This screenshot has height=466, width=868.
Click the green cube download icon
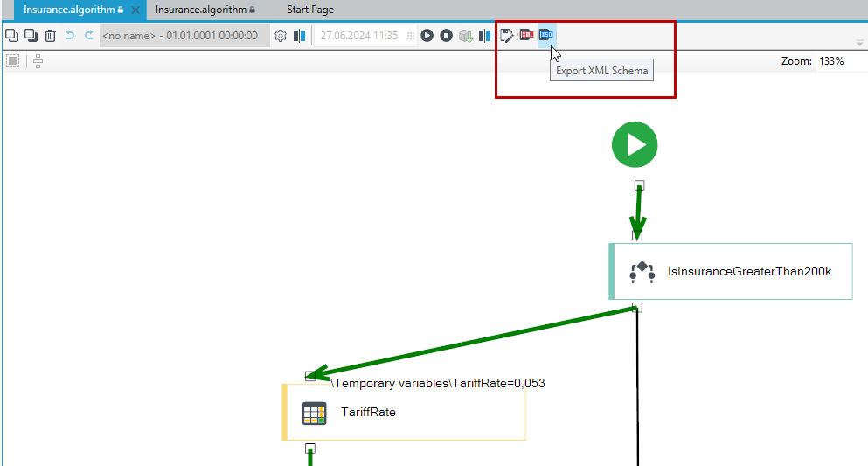pyautogui.click(x=466, y=36)
